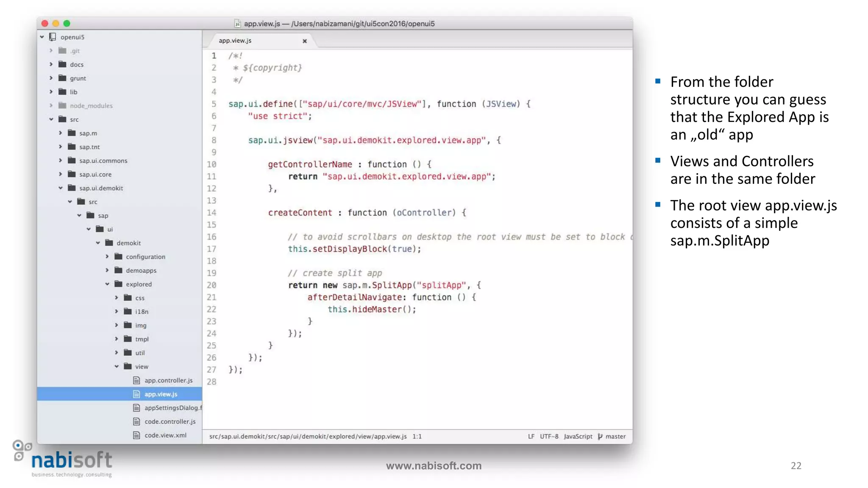The image size is (868, 488).
Task: Open code.controller.js from the tree
Action: [x=170, y=421]
